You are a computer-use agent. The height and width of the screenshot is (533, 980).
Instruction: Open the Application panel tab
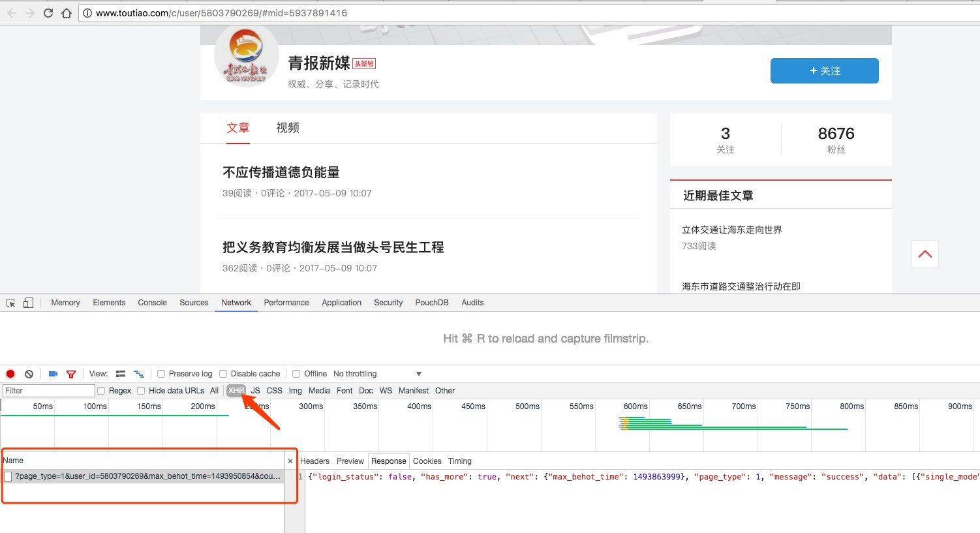tap(341, 303)
